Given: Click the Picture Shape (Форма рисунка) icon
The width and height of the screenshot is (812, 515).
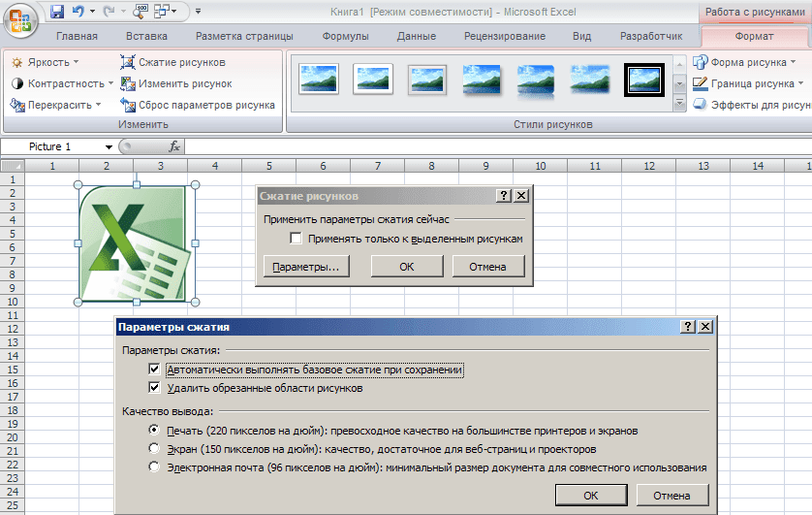Looking at the screenshot, I should tap(701, 62).
